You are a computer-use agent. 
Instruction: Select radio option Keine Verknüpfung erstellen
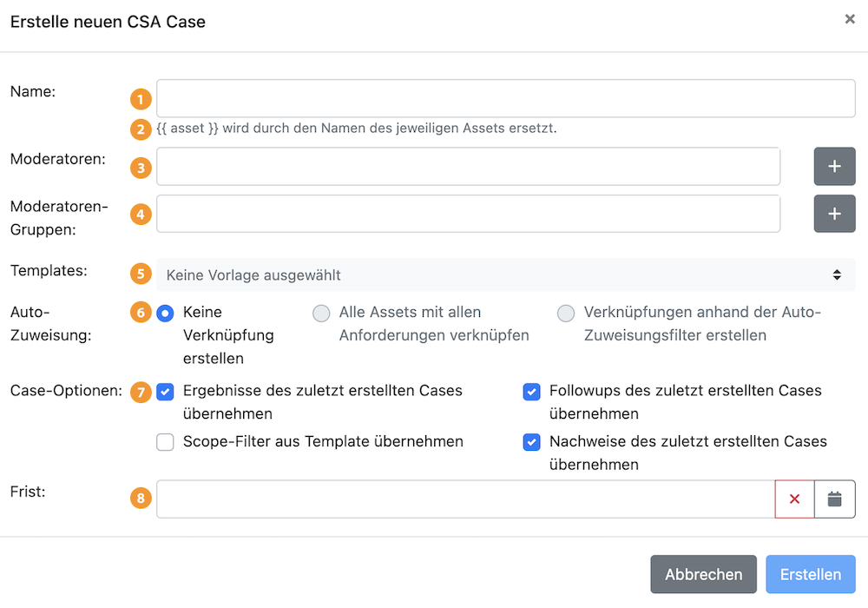click(165, 312)
